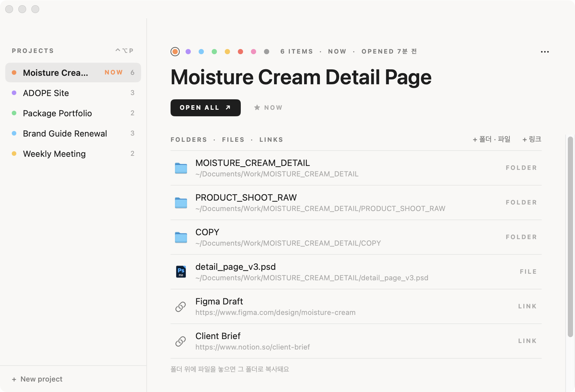Click the 6 ITEMS count label
This screenshot has height=392, width=575.
coord(297,52)
